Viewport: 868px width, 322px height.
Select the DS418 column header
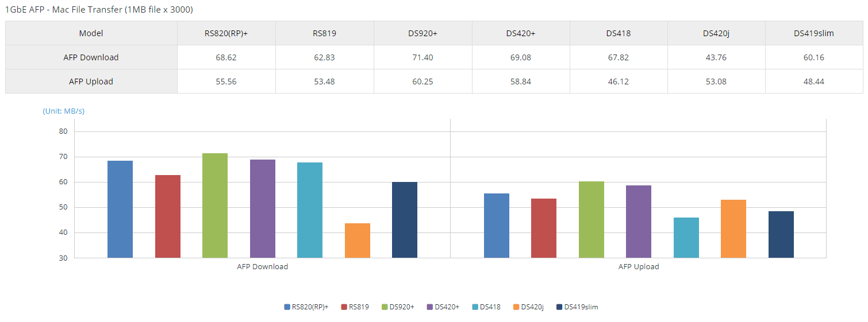[x=619, y=33]
